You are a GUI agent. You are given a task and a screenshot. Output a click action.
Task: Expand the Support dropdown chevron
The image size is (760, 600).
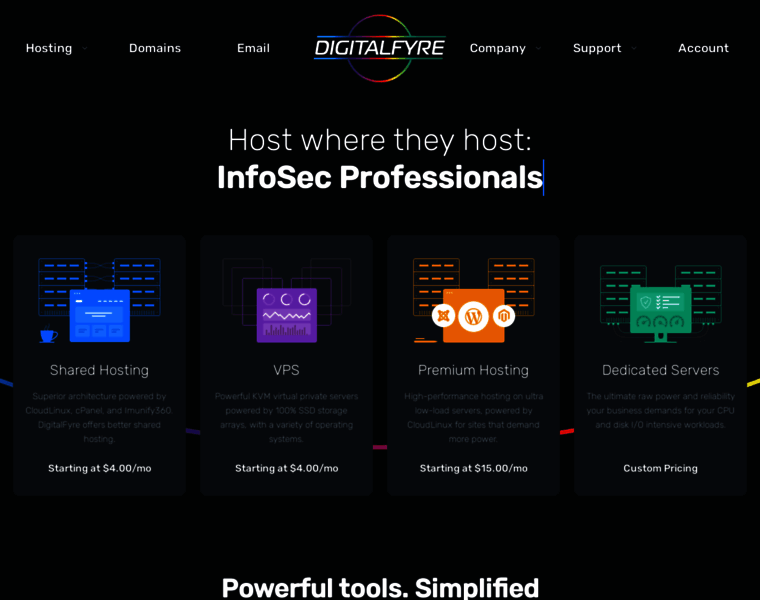point(634,48)
